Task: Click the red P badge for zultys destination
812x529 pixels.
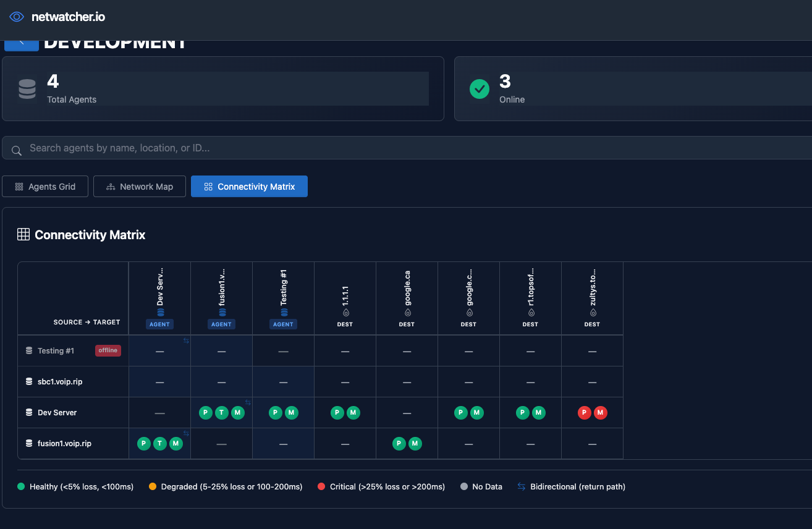Action: (584, 413)
